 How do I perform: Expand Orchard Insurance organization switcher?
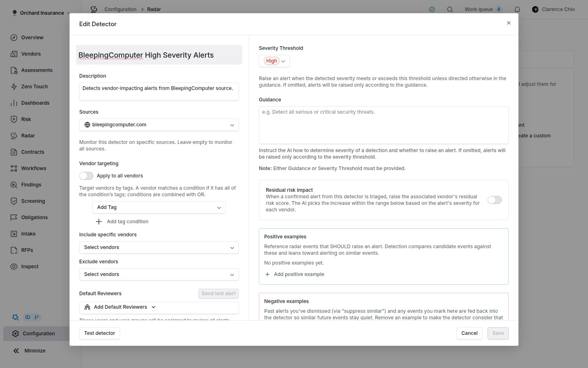coord(41,13)
